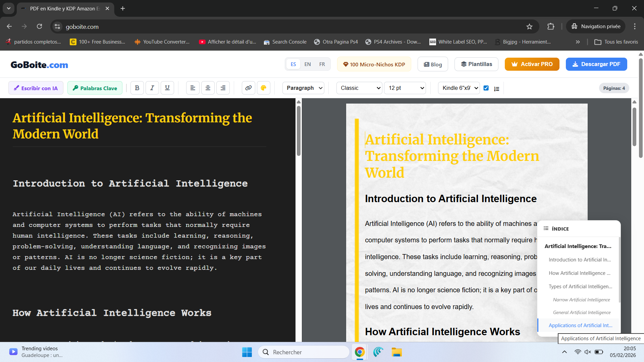644x362 pixels.
Task: Open Plantillas templates menu
Action: (x=476, y=64)
